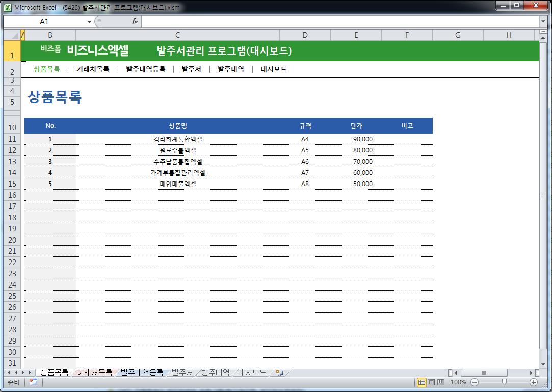Viewport: 552px width, 392px height.
Task: Go to first sheet tab arrow
Action: click(x=8, y=372)
